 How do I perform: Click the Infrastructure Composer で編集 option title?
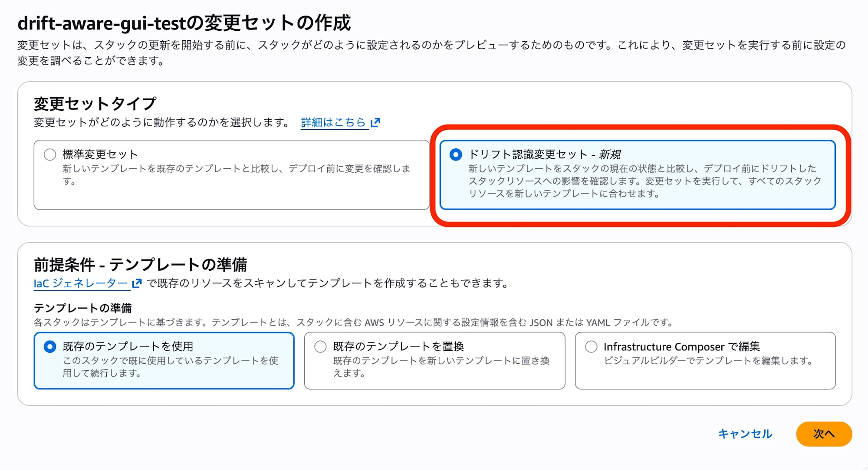click(681, 346)
